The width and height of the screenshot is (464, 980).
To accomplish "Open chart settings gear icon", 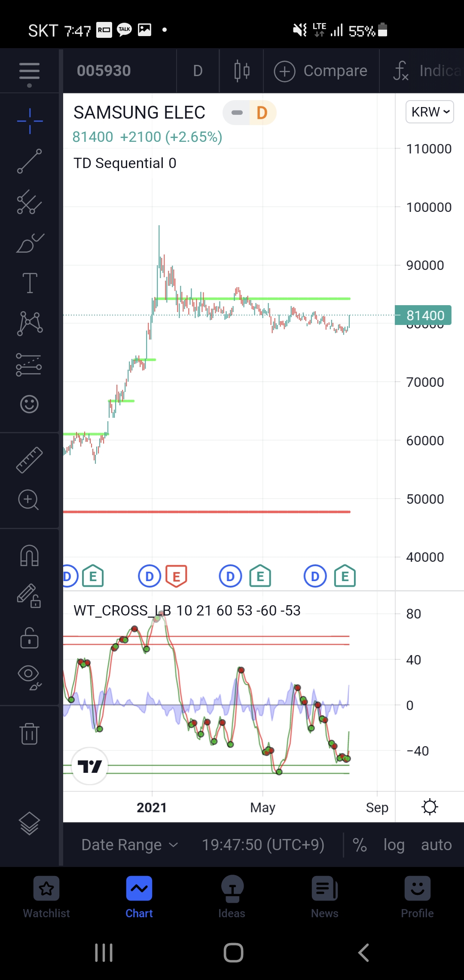I will click(430, 807).
